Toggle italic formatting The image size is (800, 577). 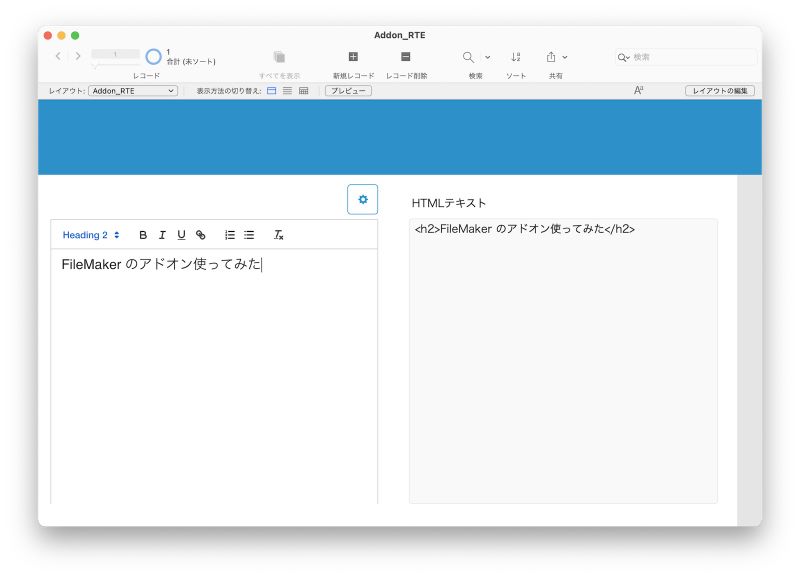click(x=162, y=235)
